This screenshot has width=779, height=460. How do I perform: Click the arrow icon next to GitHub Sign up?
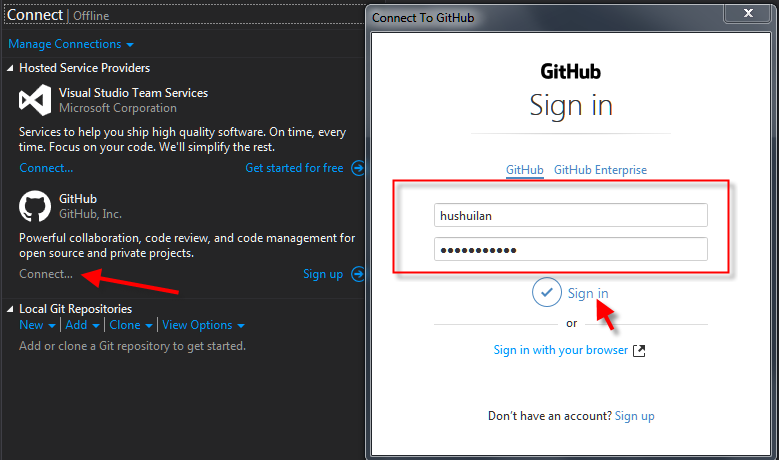(357, 274)
